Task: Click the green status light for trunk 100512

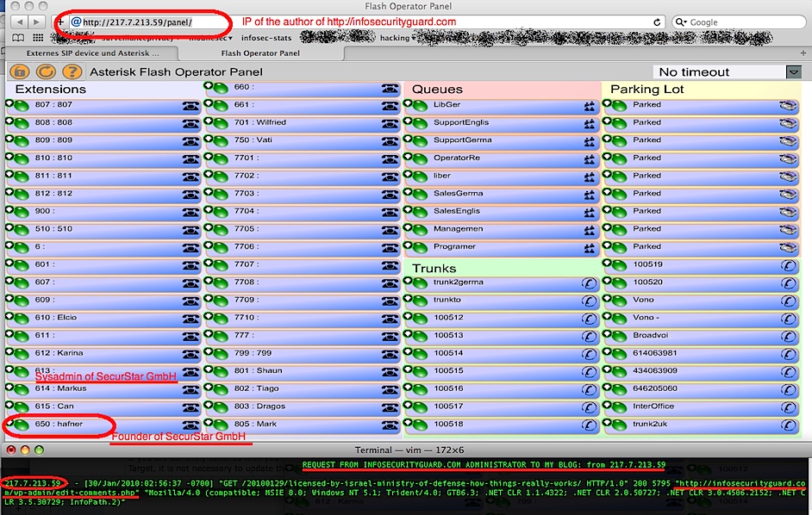Action: 420,320
